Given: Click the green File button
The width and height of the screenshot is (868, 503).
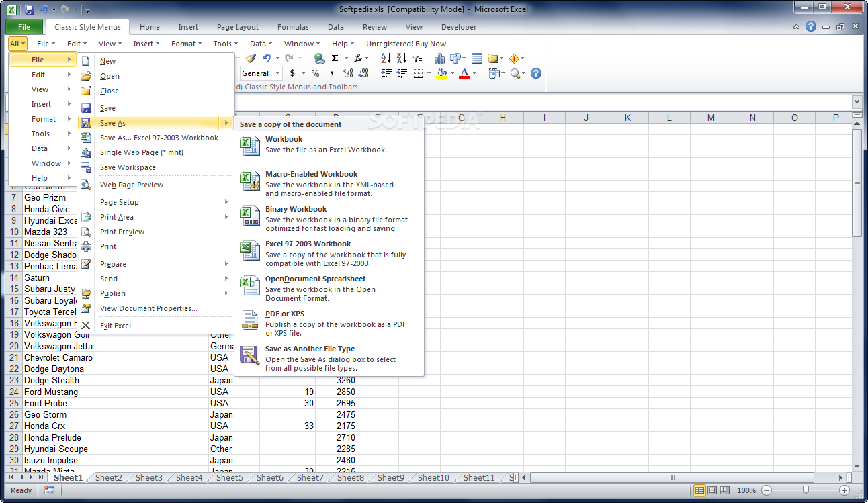Looking at the screenshot, I should (x=24, y=27).
